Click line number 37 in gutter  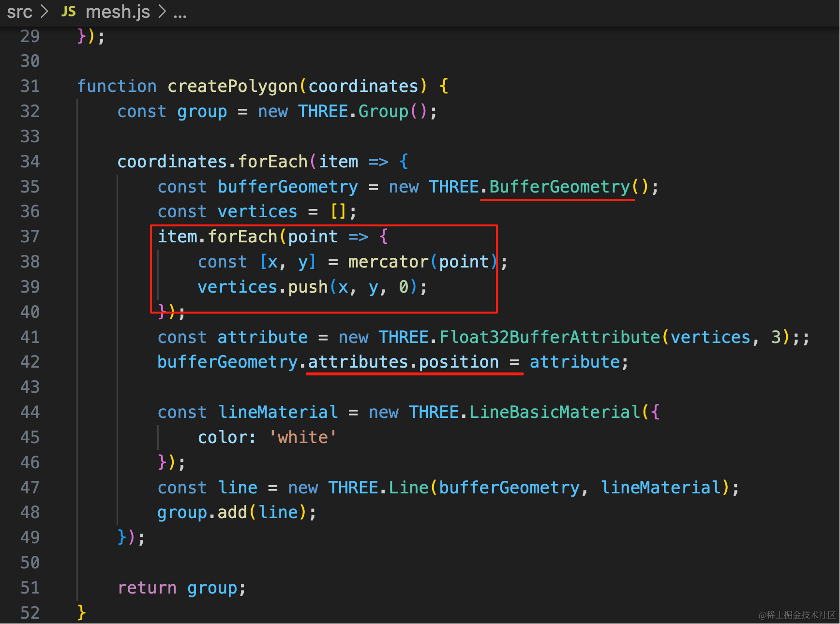pyautogui.click(x=30, y=237)
